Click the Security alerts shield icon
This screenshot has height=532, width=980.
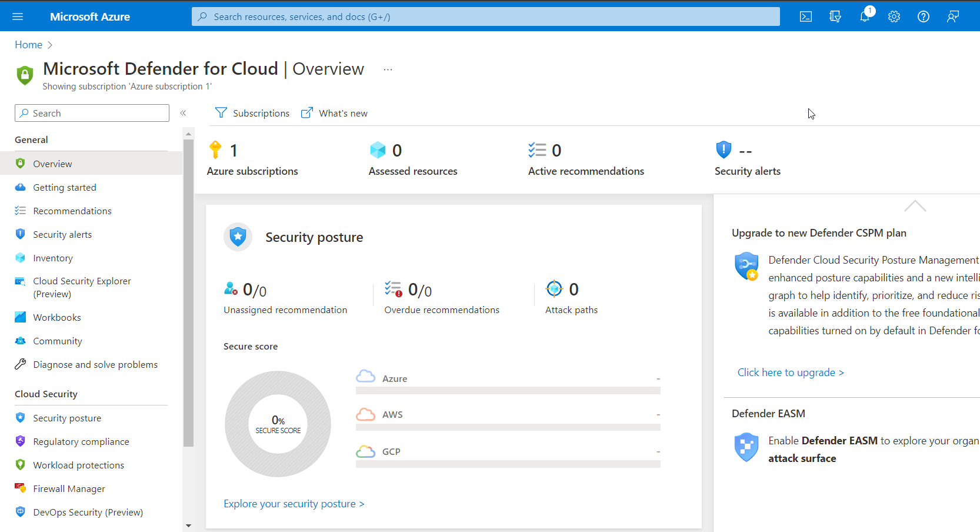coord(724,150)
